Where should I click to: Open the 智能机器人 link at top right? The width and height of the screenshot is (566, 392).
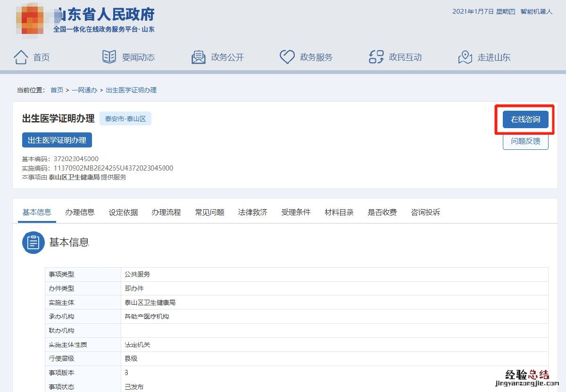coord(536,12)
